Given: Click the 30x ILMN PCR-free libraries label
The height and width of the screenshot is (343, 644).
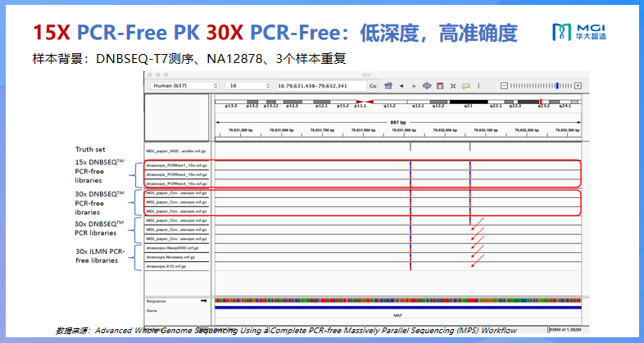Looking at the screenshot, I should tap(100, 255).
